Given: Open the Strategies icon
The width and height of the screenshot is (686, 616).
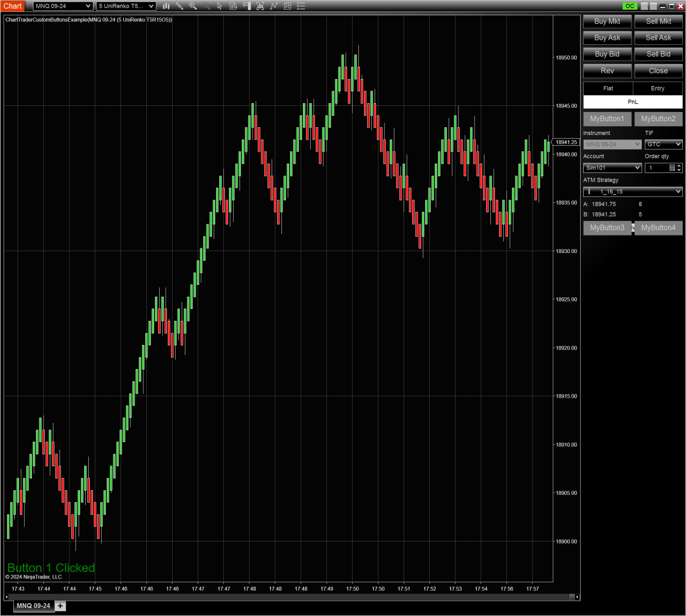Looking at the screenshot, I should pos(288,6).
